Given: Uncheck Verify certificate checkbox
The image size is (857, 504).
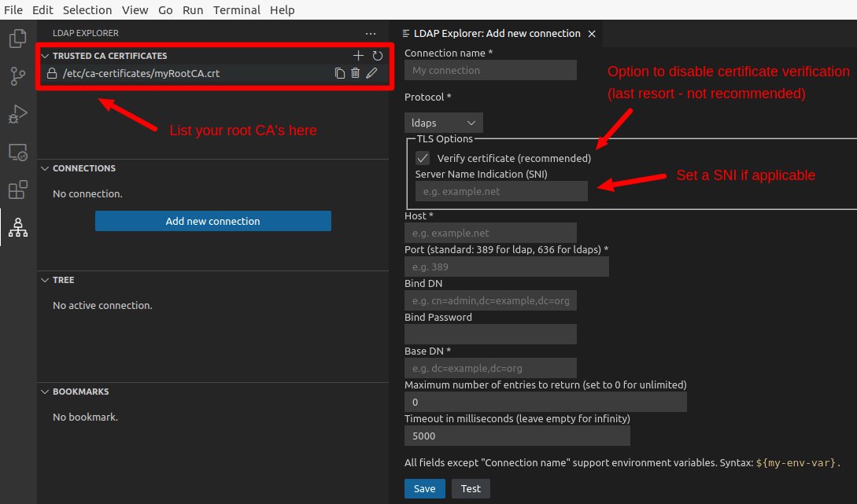Looking at the screenshot, I should [x=423, y=158].
